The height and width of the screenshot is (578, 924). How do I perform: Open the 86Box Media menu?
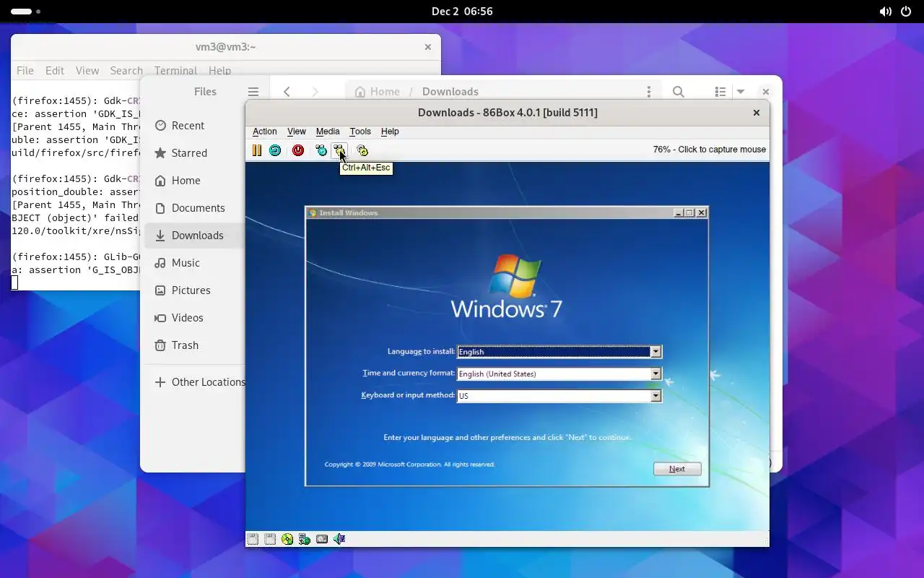(328, 131)
